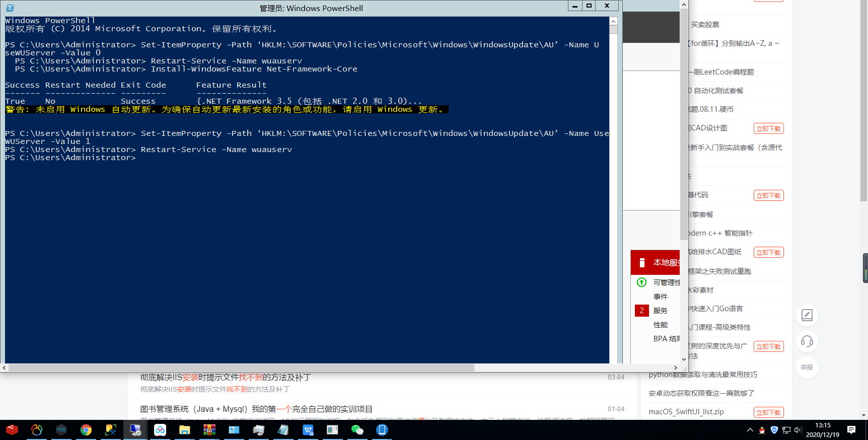The image size is (868, 440).
Task: Open the database tool icon in the taskbar
Action: (111, 430)
